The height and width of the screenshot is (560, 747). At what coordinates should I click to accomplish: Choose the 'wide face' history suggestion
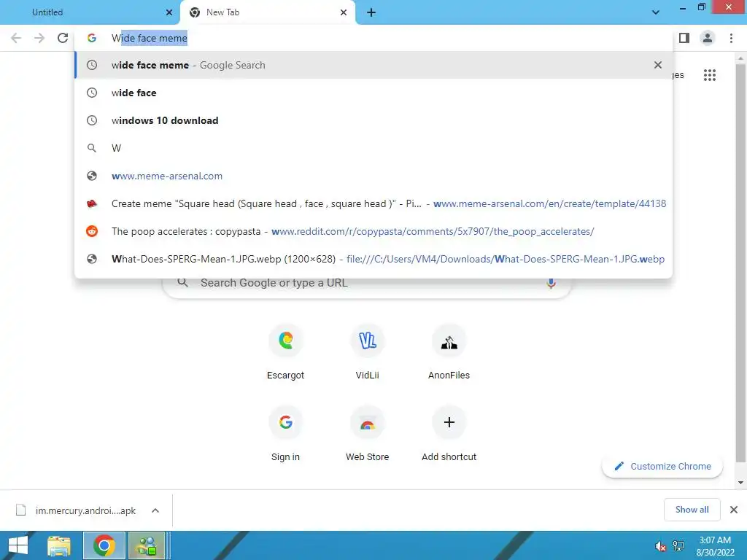(x=373, y=93)
